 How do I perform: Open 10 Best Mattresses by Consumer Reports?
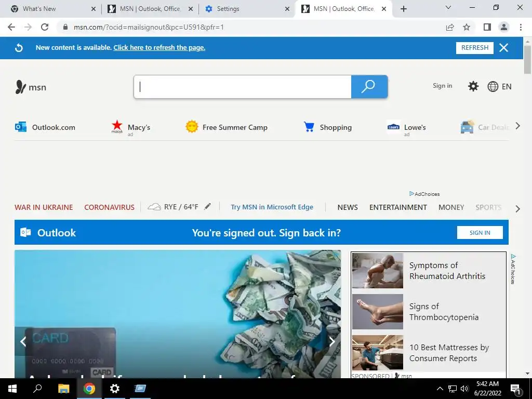point(449,353)
